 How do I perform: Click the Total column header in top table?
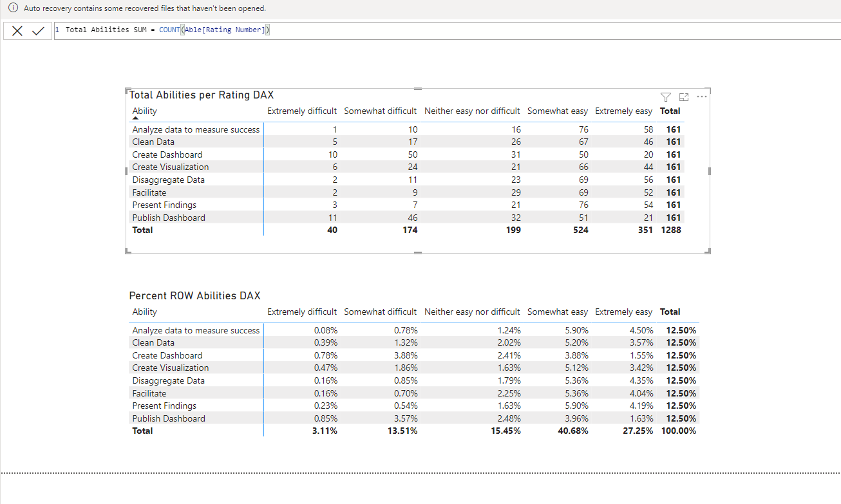[x=670, y=111]
